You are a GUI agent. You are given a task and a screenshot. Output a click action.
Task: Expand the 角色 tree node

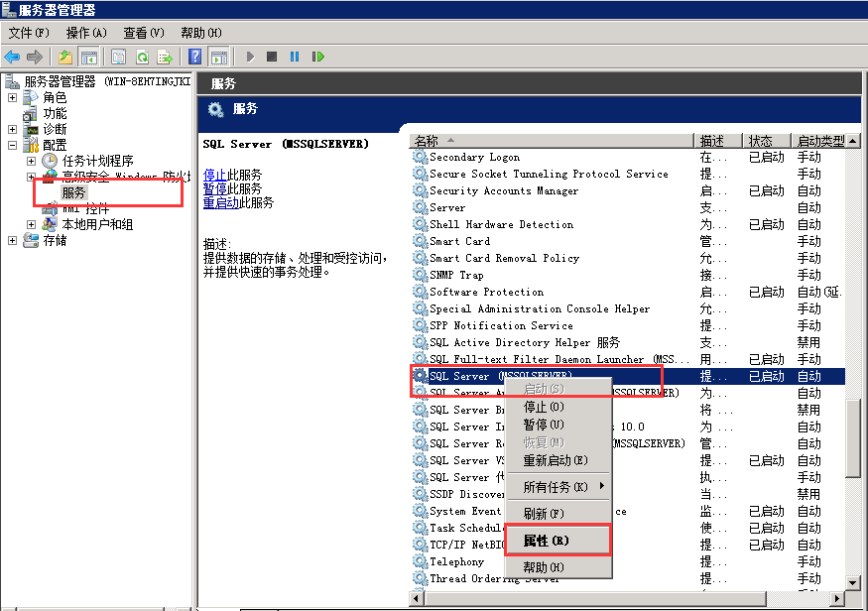12,97
